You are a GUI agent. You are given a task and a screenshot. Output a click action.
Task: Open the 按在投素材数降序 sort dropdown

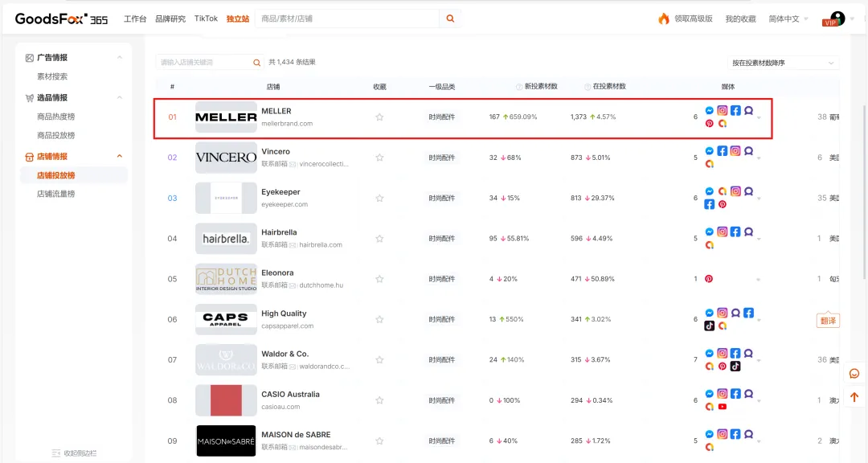coord(783,63)
